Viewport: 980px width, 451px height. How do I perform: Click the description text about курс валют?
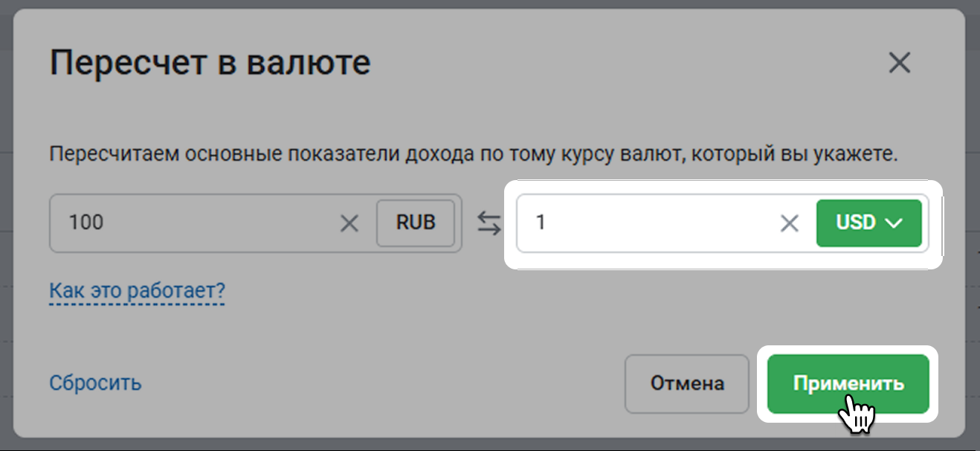pyautogui.click(x=474, y=156)
